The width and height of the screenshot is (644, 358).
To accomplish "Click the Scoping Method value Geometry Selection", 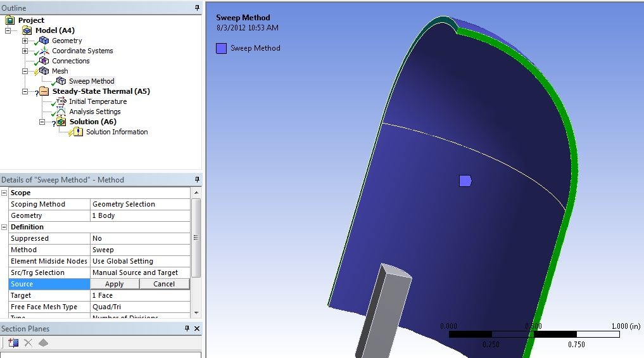I will (140, 204).
